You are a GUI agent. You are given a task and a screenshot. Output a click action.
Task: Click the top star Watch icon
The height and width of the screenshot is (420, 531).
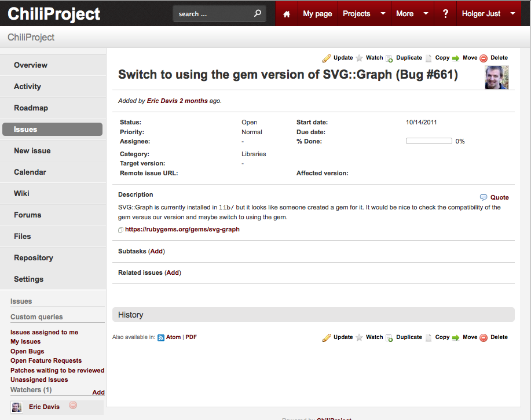[359, 58]
